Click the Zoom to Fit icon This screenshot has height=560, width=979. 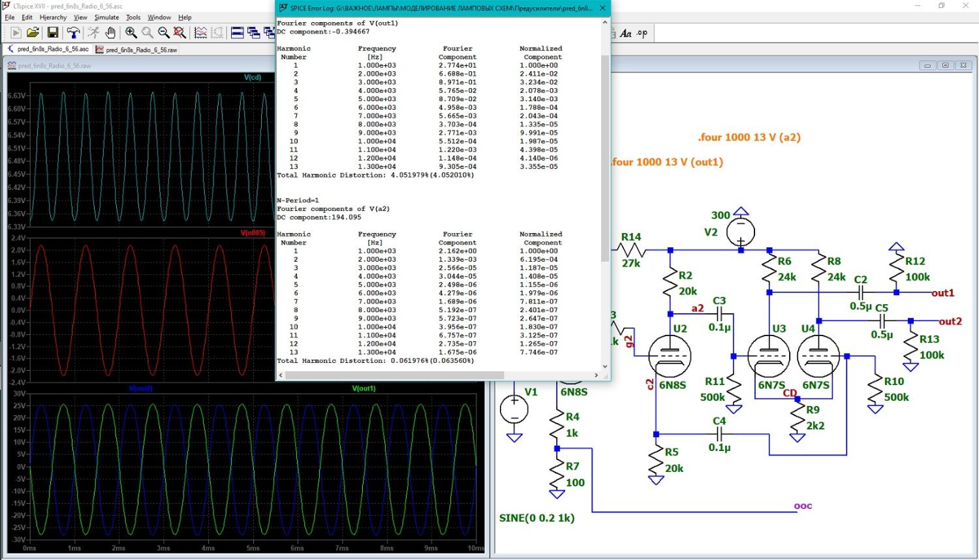coord(180,33)
